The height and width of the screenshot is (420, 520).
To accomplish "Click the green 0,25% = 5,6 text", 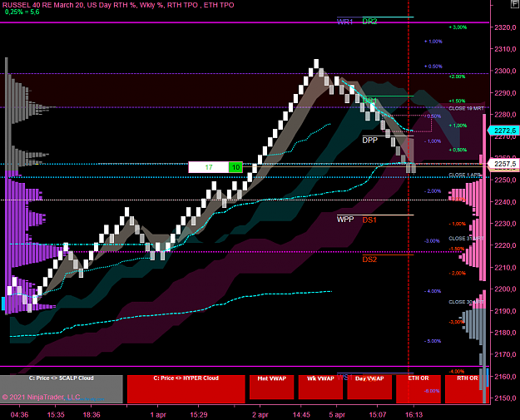I will pos(22,12).
